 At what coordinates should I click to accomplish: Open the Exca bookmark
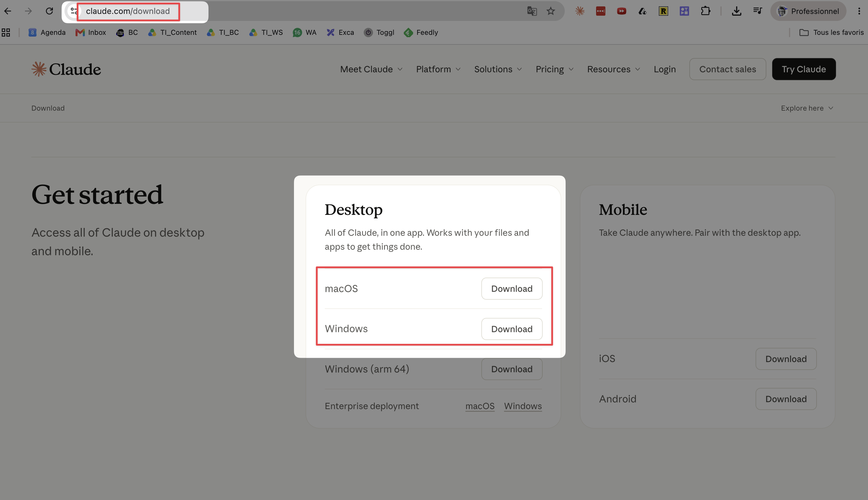point(340,32)
